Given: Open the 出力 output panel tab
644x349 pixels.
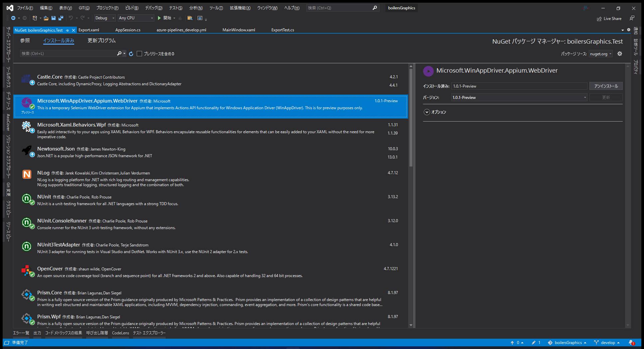Looking at the screenshot, I should [x=37, y=333].
